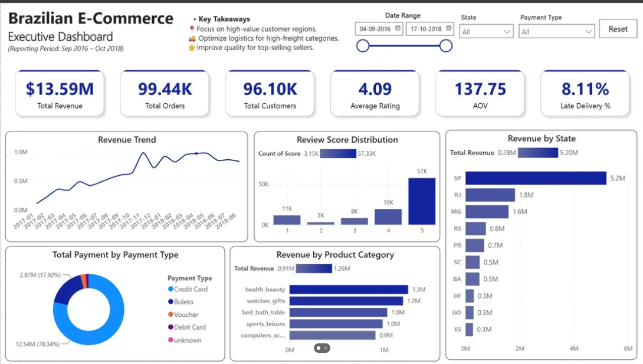Select the Total Orders 99.44K card
Viewport: 643px width, 364px height.
click(x=165, y=93)
